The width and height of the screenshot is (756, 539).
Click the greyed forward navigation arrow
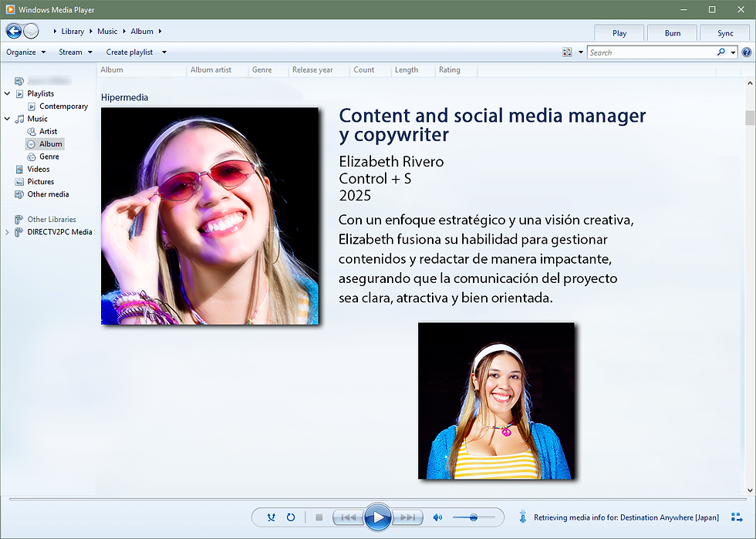[x=31, y=32]
